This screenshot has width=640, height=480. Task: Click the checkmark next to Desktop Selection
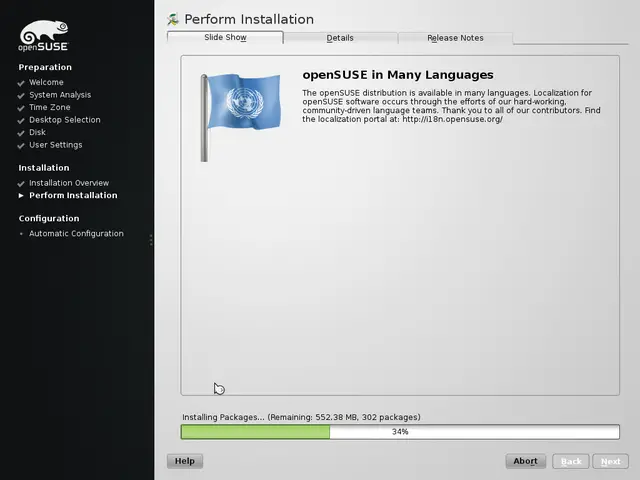pos(21,120)
